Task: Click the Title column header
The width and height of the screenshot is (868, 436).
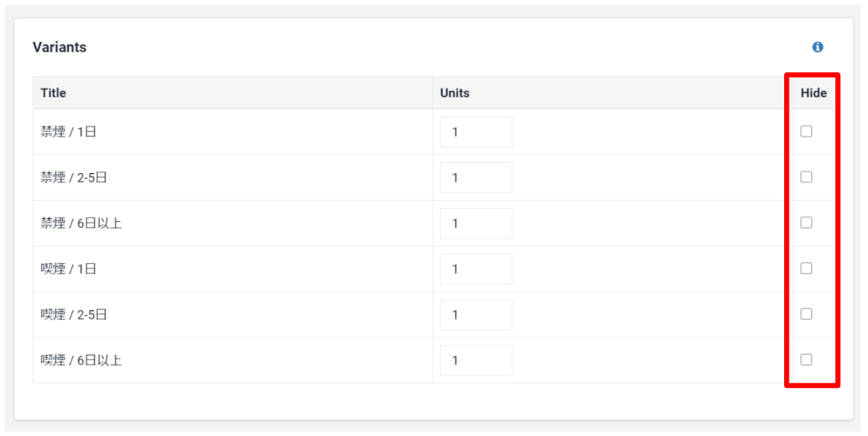Action: click(x=54, y=93)
